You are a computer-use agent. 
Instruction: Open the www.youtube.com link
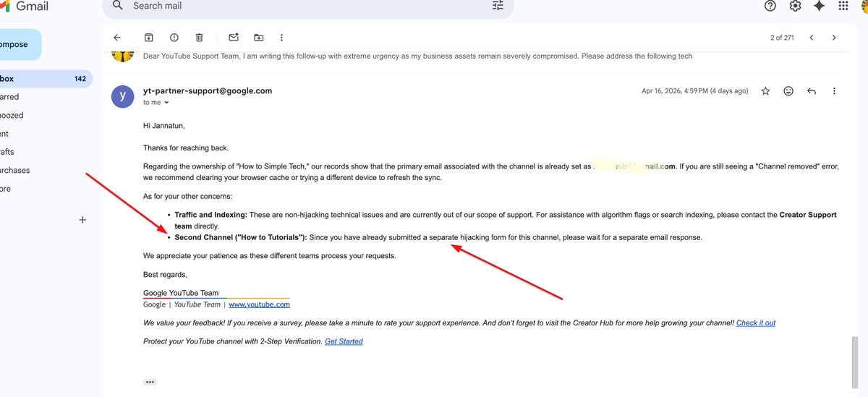pyautogui.click(x=259, y=304)
